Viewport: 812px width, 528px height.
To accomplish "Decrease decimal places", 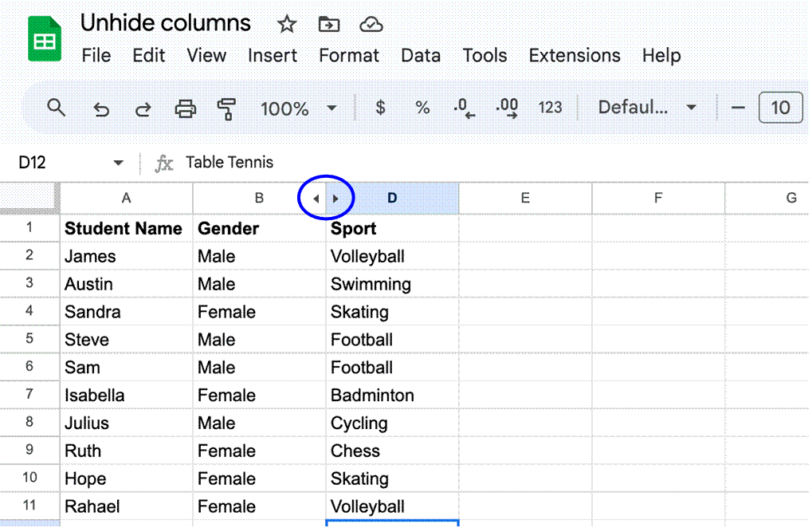I will tap(464, 108).
